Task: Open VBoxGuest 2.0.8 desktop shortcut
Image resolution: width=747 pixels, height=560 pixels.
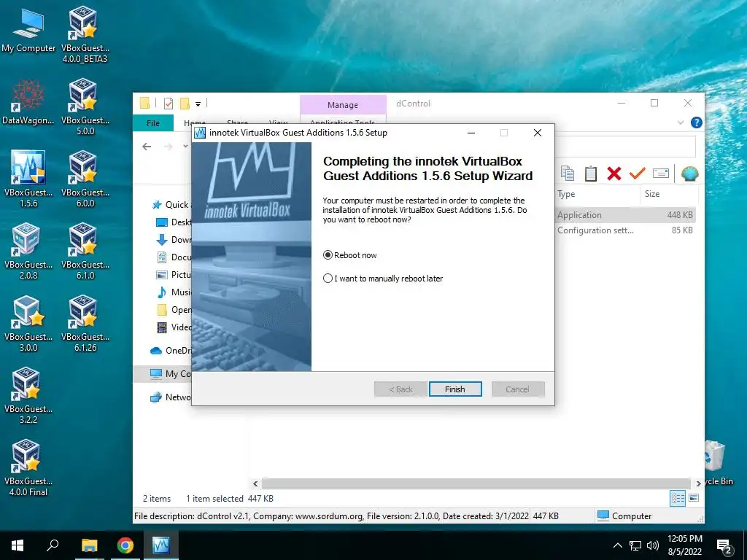Action: 28,251
